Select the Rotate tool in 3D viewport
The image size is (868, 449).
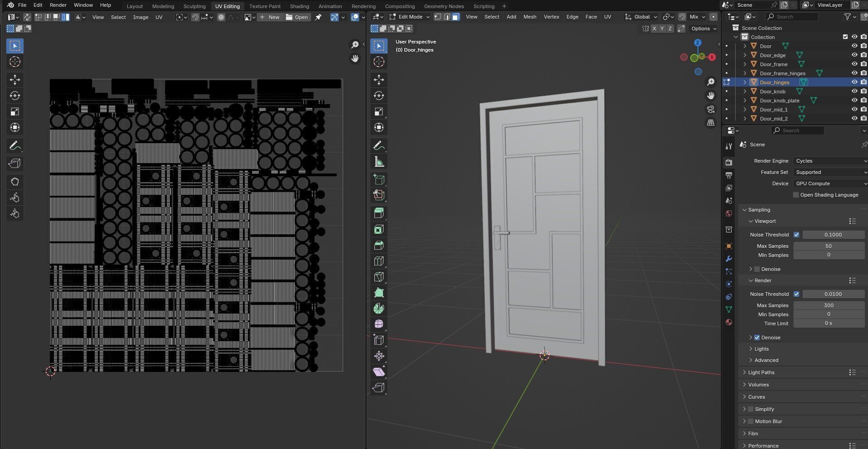(x=379, y=96)
